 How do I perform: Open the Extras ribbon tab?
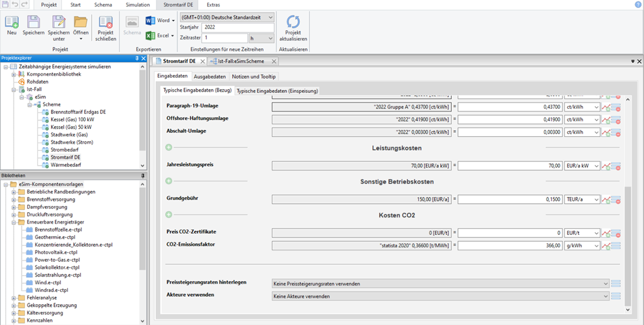(213, 5)
